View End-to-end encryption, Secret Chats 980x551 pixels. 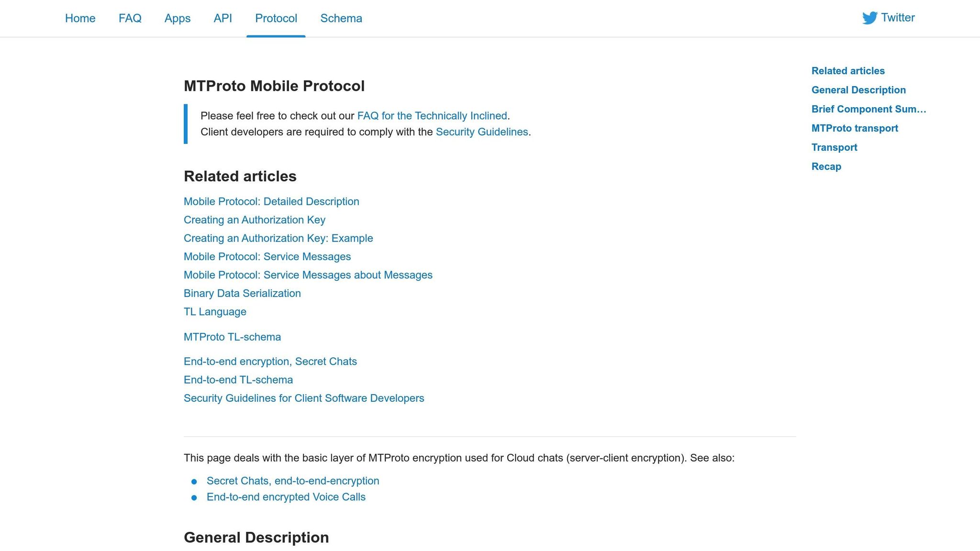[x=270, y=361]
